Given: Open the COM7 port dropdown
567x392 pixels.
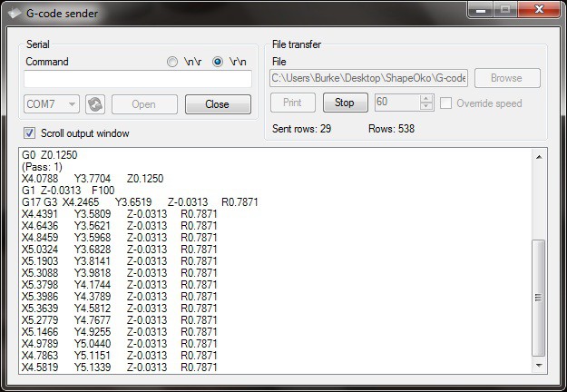Looking at the screenshot, I should [52, 104].
